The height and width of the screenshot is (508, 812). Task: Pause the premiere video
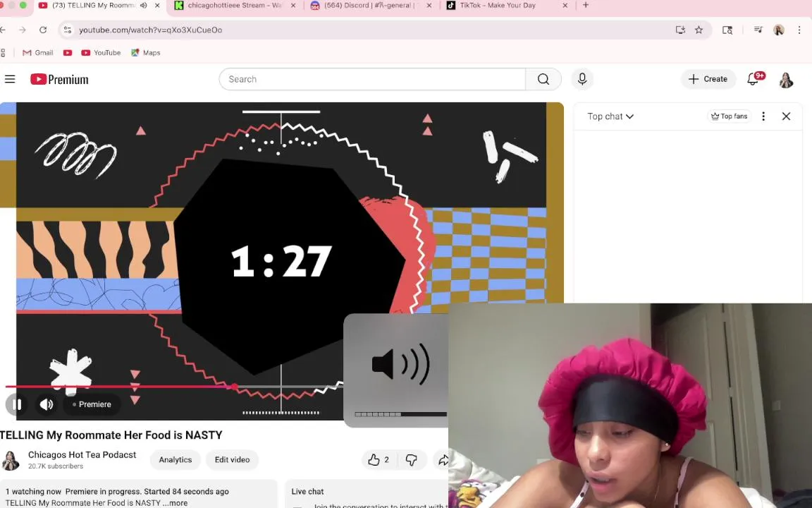click(17, 404)
